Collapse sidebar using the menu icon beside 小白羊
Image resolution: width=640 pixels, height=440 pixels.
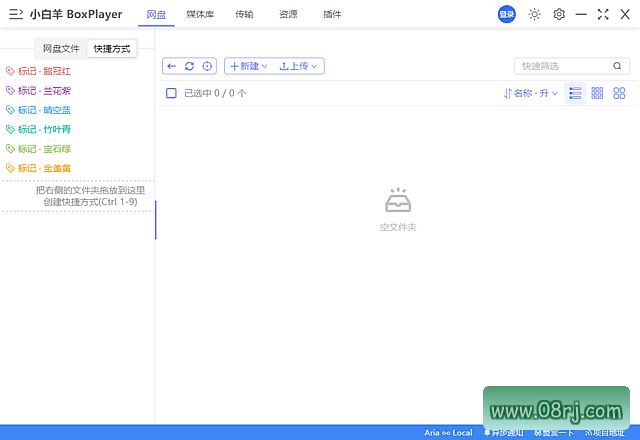(16, 14)
